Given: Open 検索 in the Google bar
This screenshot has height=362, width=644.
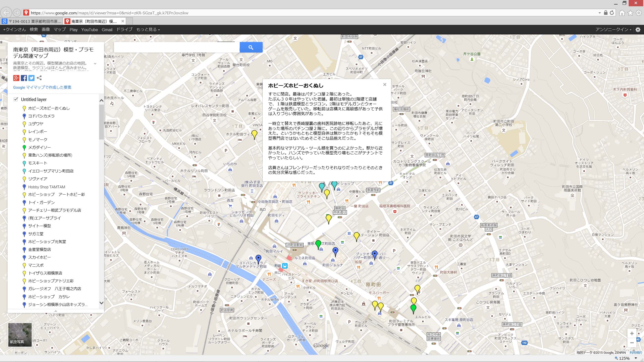Looking at the screenshot, I should [34, 30].
